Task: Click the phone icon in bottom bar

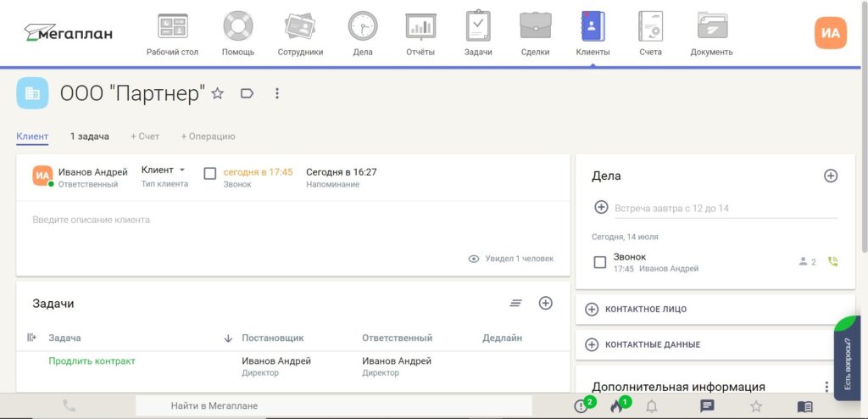Action: click(x=70, y=405)
